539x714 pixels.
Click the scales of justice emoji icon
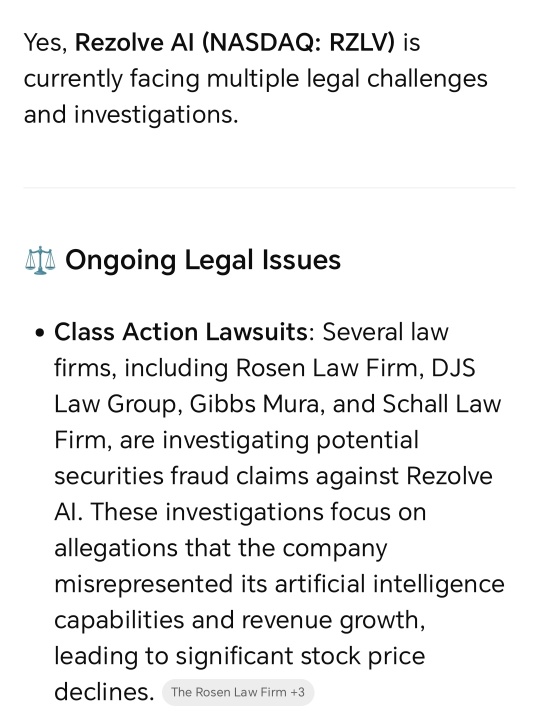pyautogui.click(x=40, y=261)
